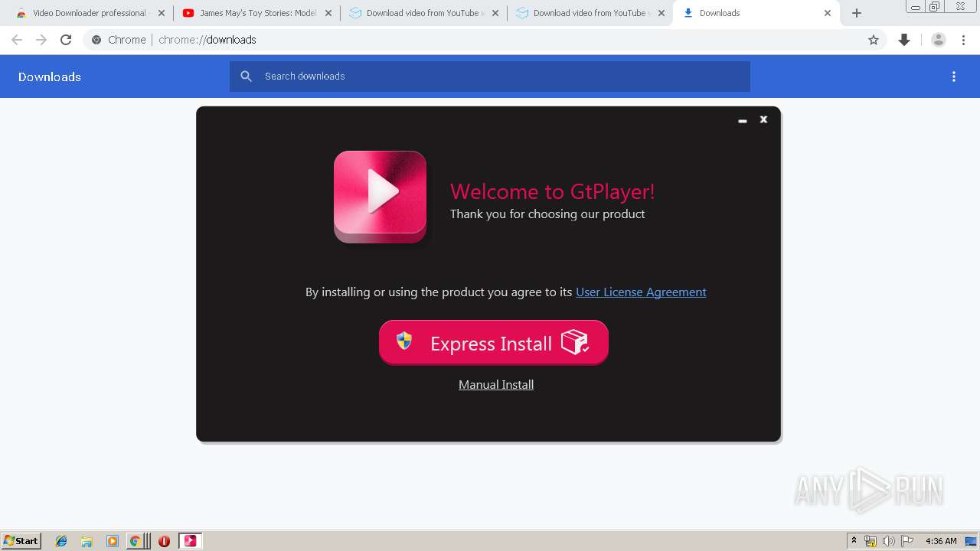The height and width of the screenshot is (551, 980).
Task: Click Chrome icon in taskbar
Action: tap(136, 541)
